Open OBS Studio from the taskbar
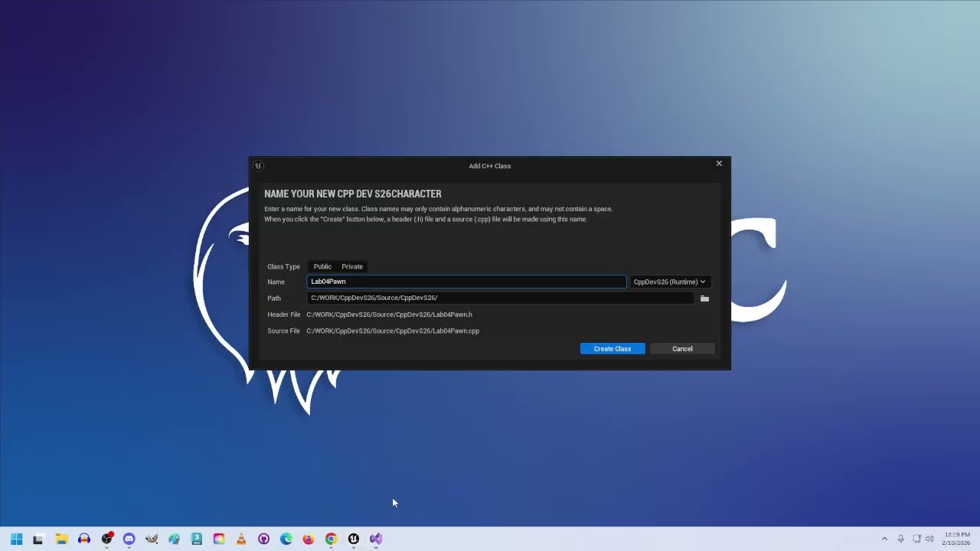Image resolution: width=980 pixels, height=551 pixels. [x=107, y=539]
